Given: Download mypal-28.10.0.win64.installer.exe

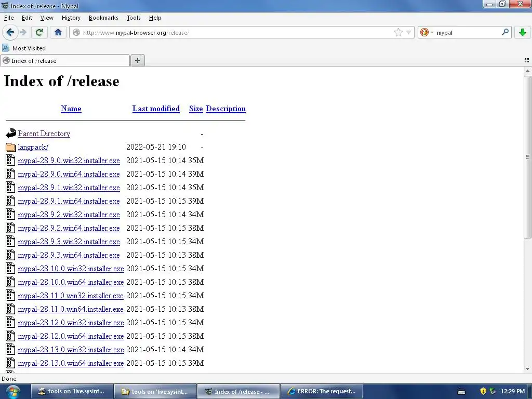Looking at the screenshot, I should pos(71,282).
